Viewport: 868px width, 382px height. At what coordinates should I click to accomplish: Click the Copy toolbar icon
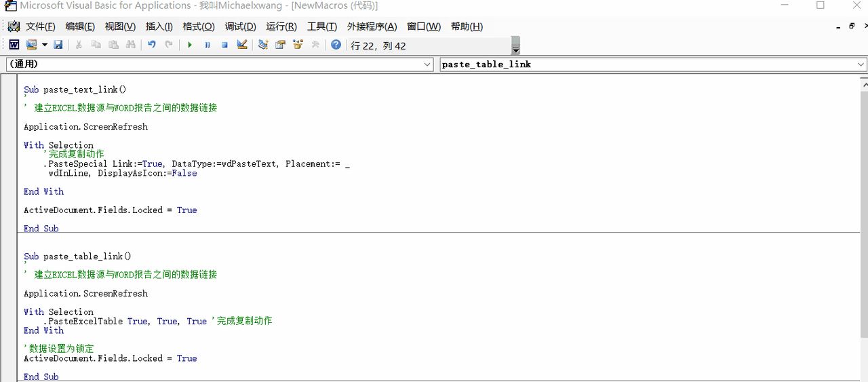click(x=96, y=45)
